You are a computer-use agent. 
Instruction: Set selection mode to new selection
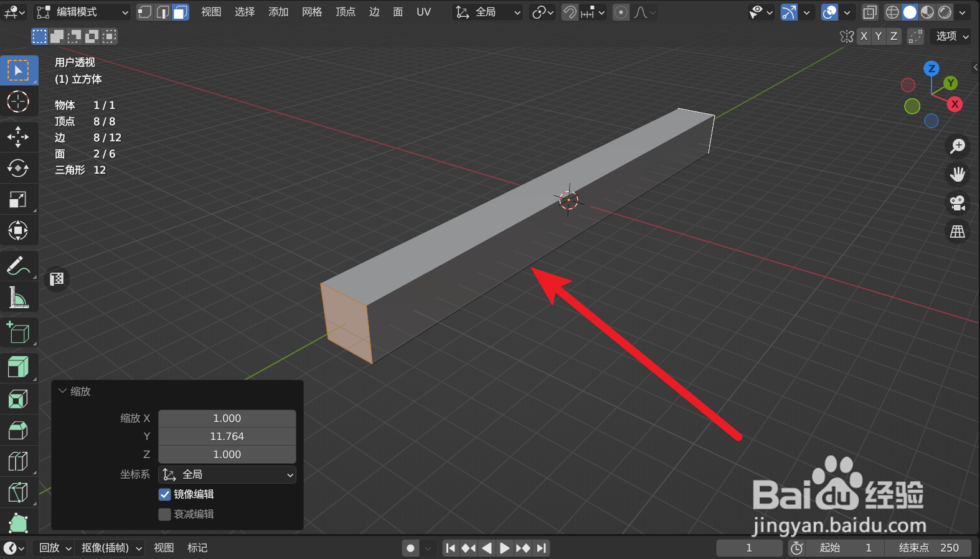pyautogui.click(x=39, y=37)
